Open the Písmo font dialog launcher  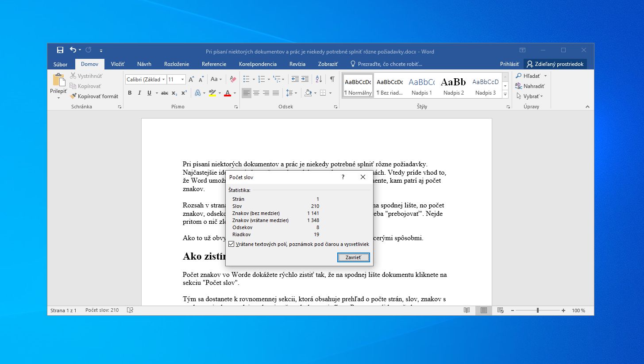point(236,107)
